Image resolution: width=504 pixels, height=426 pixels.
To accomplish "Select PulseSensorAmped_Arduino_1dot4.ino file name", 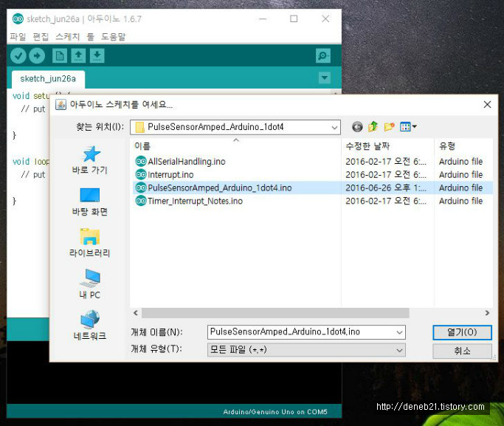I will (x=220, y=188).
